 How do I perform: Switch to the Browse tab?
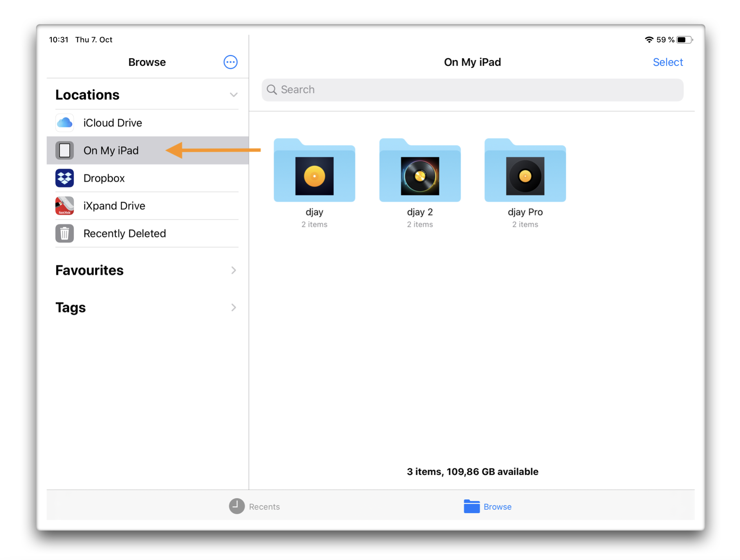point(487,506)
